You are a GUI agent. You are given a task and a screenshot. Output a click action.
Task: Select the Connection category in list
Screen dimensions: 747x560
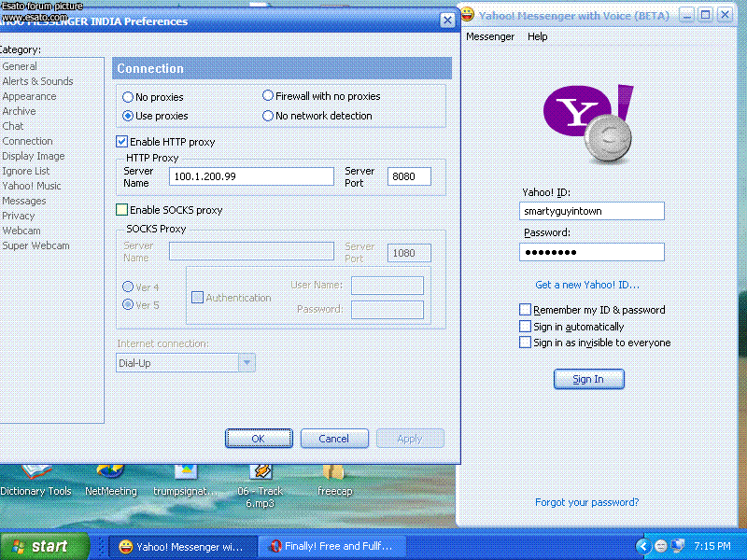28,141
